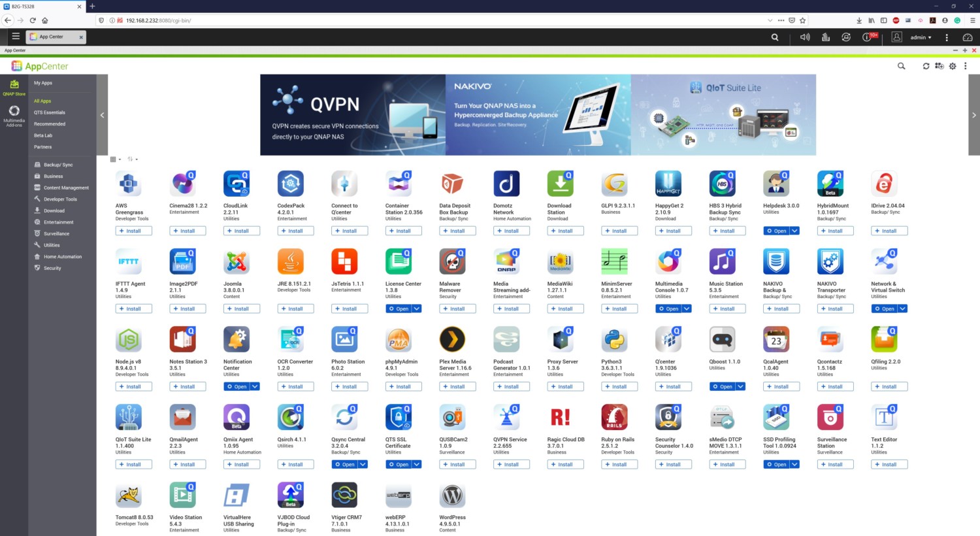Open the AWS Greengrass app icon
The height and width of the screenshot is (536, 980).
129,184
